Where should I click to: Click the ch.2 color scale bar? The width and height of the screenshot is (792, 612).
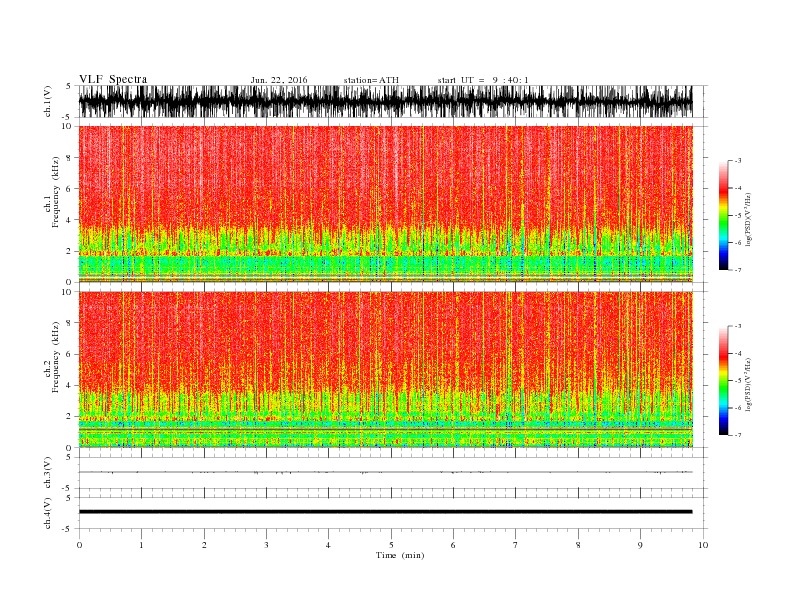click(x=723, y=380)
